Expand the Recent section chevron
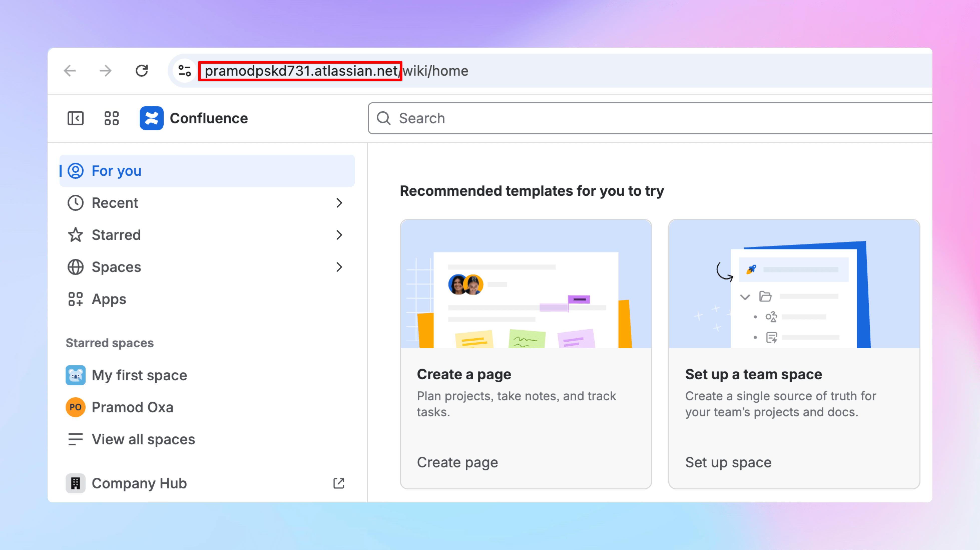This screenshot has width=980, height=550. (339, 203)
